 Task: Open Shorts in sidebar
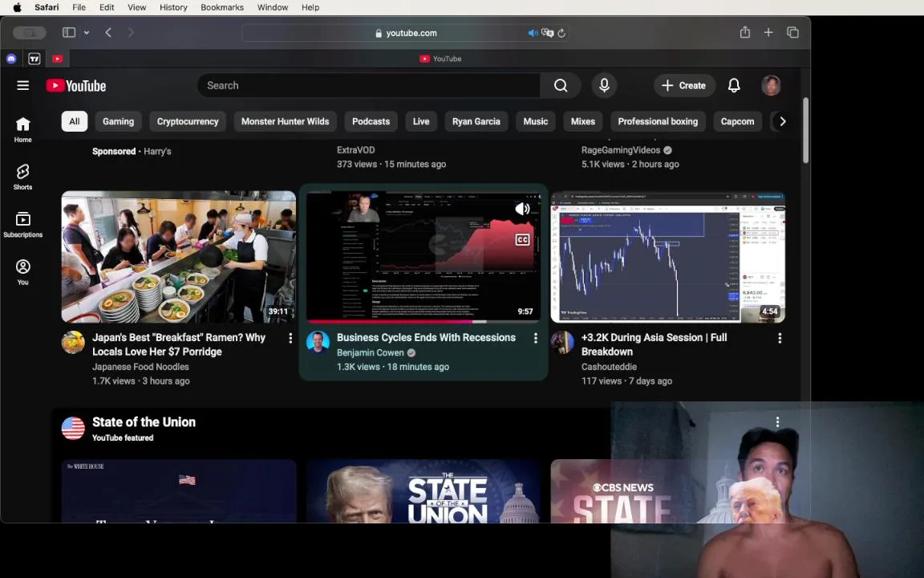coord(23,177)
